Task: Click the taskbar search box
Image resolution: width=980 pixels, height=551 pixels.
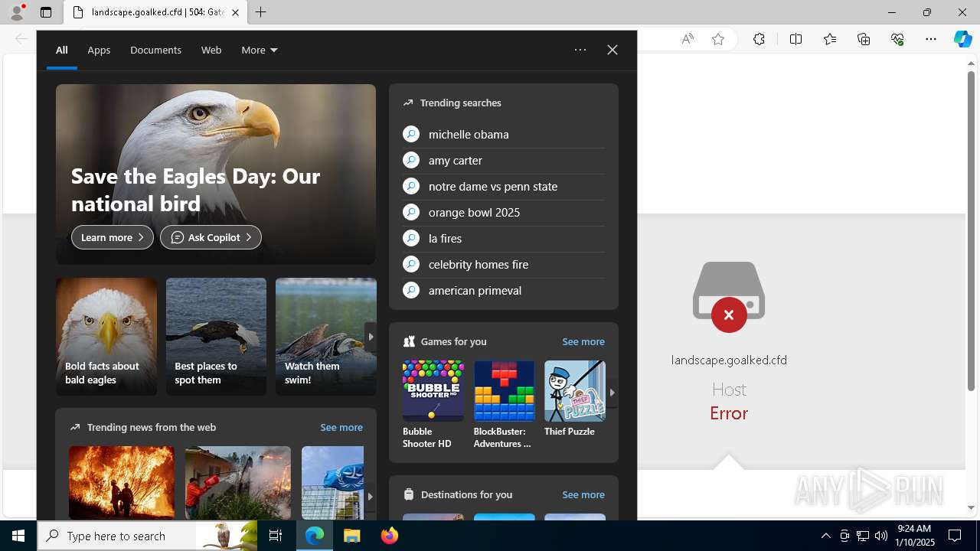Action: click(x=147, y=536)
